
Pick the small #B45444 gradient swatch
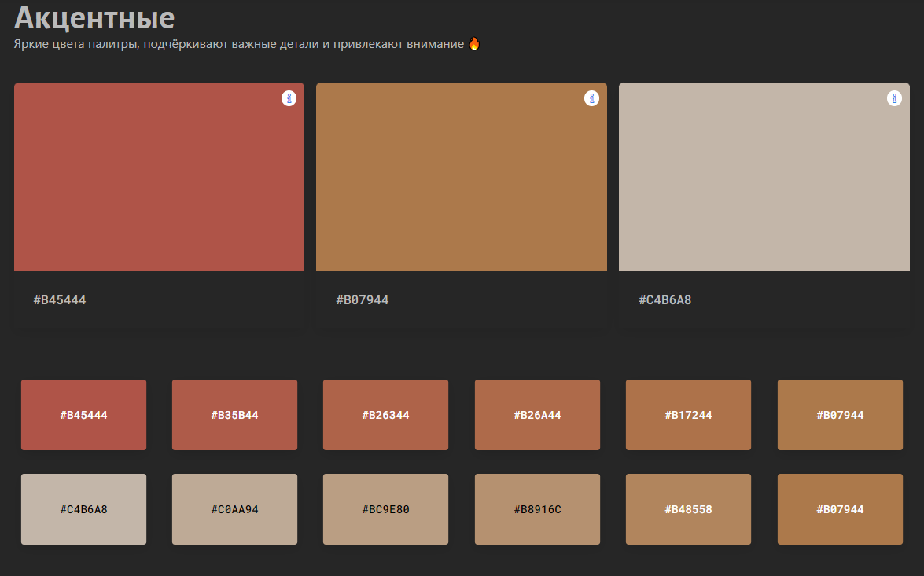point(83,415)
